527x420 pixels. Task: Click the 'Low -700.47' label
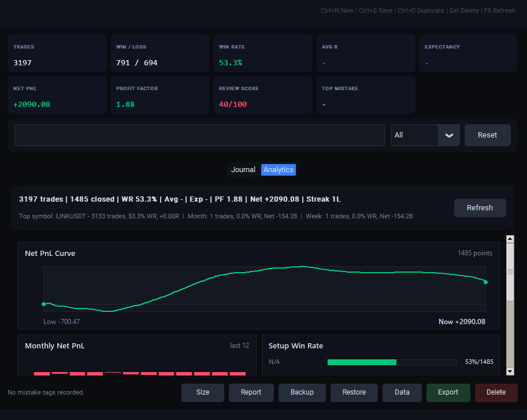click(61, 322)
